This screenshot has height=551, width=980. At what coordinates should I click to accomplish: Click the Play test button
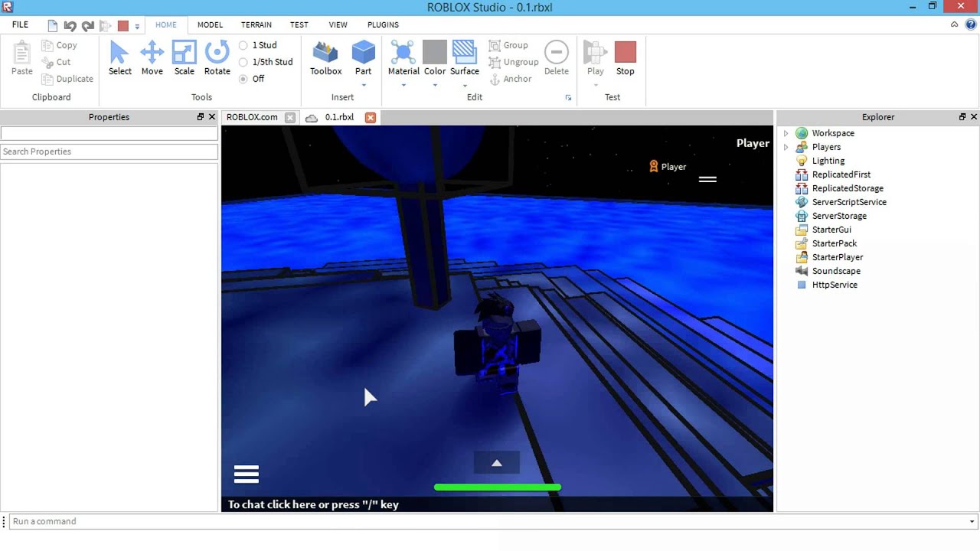595,58
